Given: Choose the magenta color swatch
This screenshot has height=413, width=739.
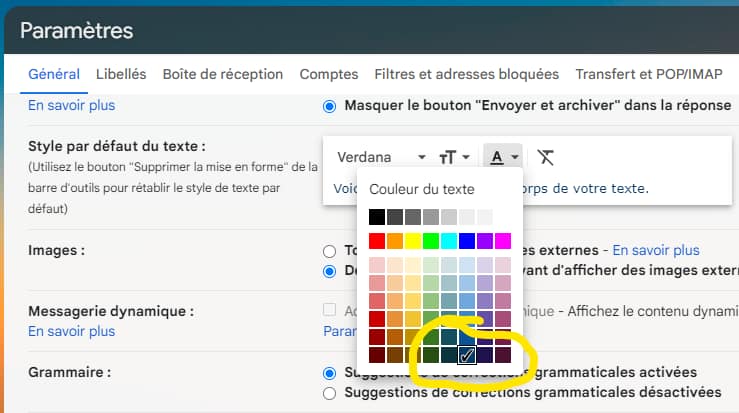Looking at the screenshot, I should [x=503, y=241].
